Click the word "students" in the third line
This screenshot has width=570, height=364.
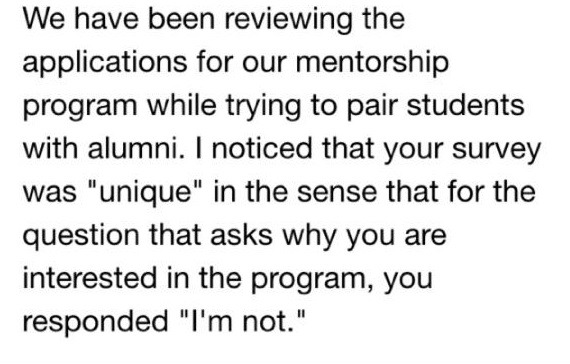[x=465, y=105]
